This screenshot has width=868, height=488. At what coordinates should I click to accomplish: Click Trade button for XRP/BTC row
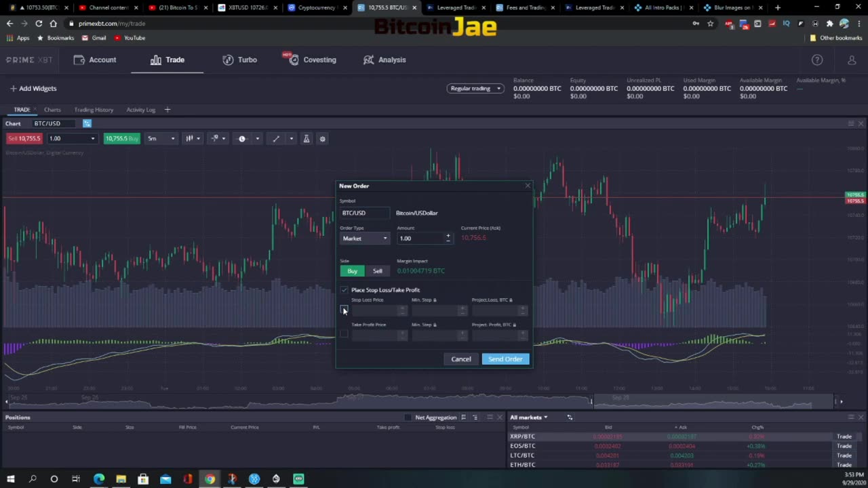point(844,436)
